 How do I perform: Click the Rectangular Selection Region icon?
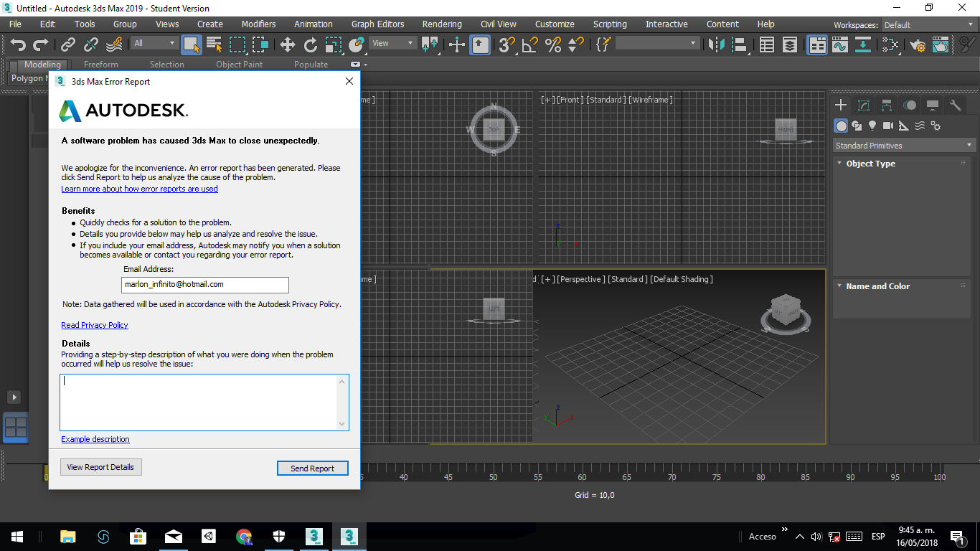[x=237, y=45]
